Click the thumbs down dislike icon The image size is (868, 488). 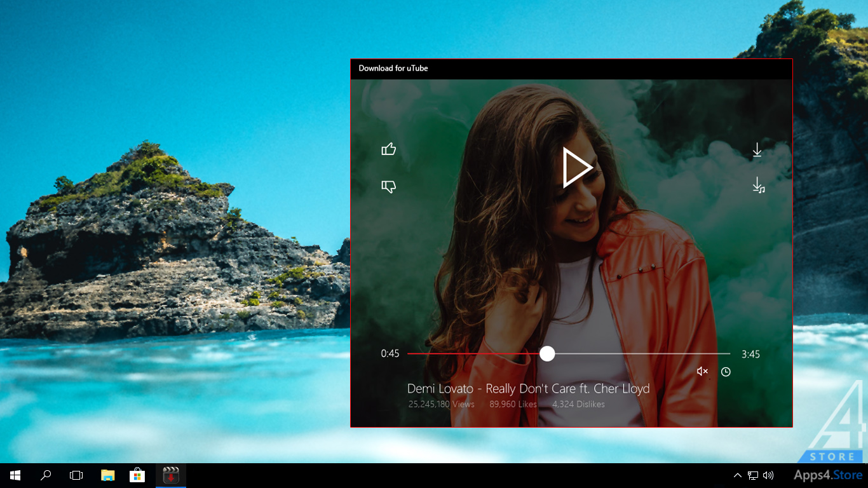(x=389, y=186)
